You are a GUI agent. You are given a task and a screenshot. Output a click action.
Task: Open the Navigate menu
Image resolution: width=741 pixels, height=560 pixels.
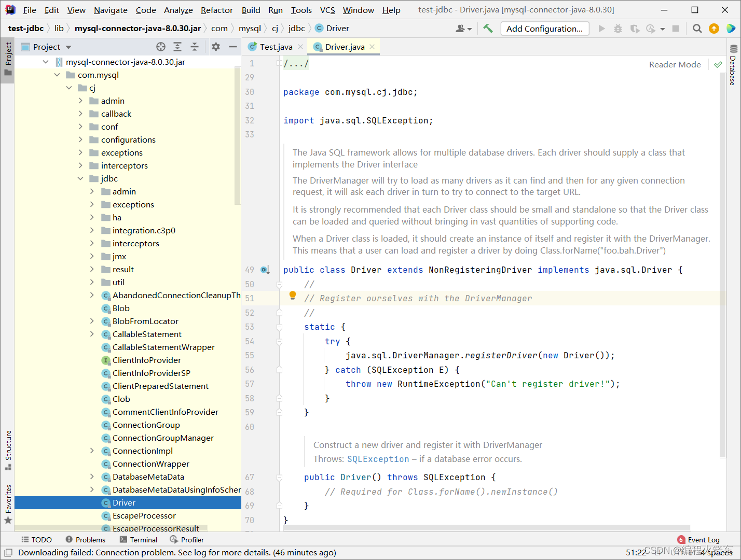point(111,10)
